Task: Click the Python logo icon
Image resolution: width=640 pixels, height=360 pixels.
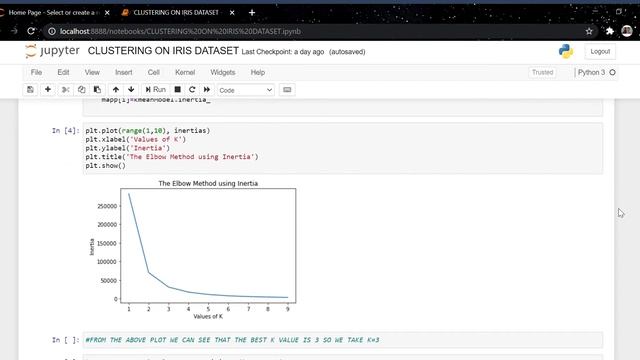Action: point(566,51)
